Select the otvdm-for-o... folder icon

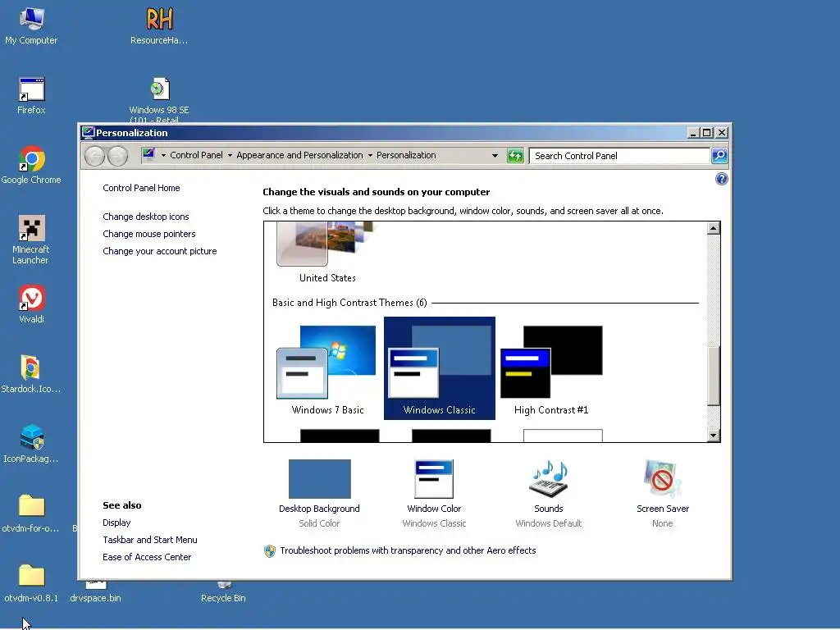(31, 514)
